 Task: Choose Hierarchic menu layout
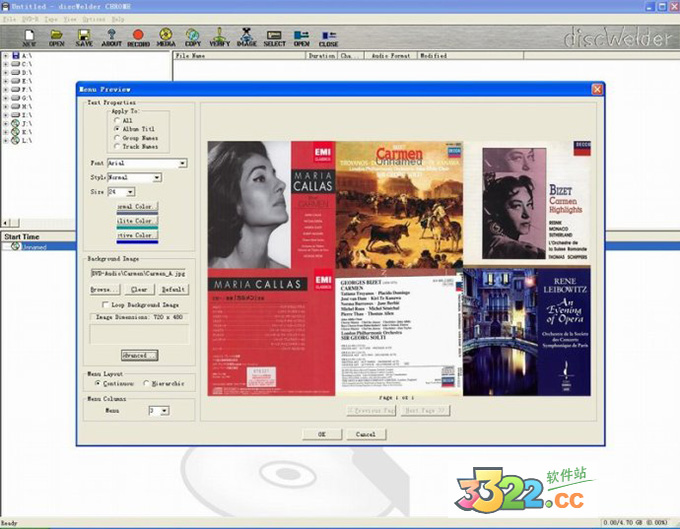click(148, 383)
